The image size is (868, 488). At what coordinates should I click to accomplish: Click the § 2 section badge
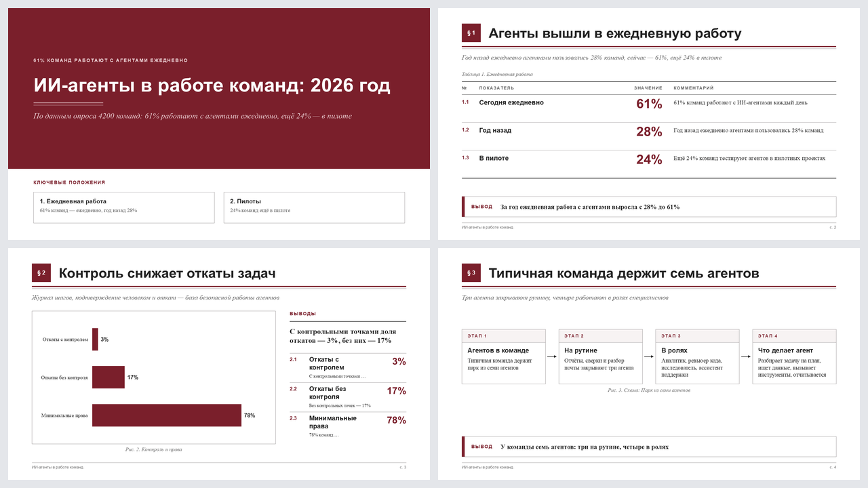41,273
